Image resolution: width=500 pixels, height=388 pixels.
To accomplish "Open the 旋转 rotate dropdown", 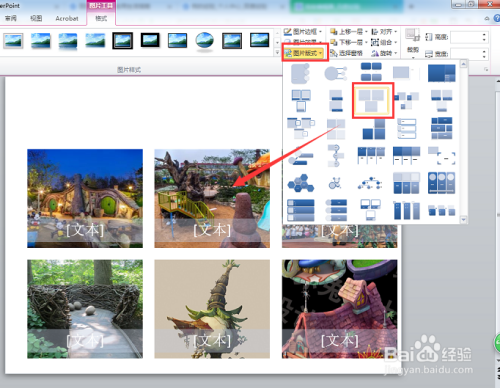I will tap(385, 53).
